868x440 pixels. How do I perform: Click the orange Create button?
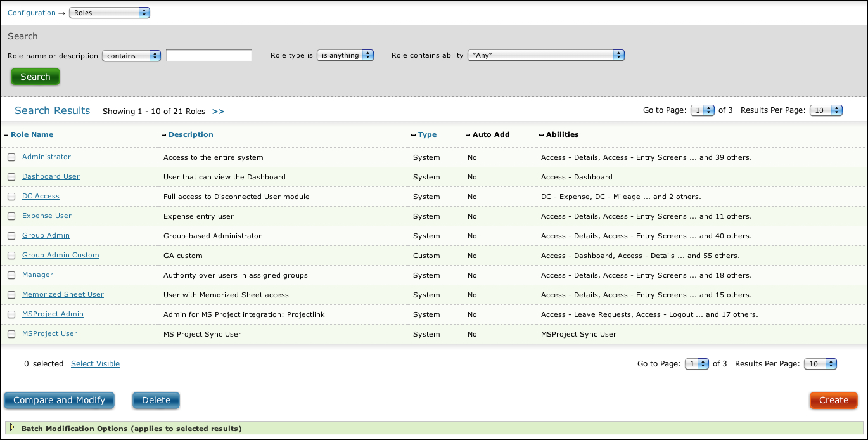834,400
